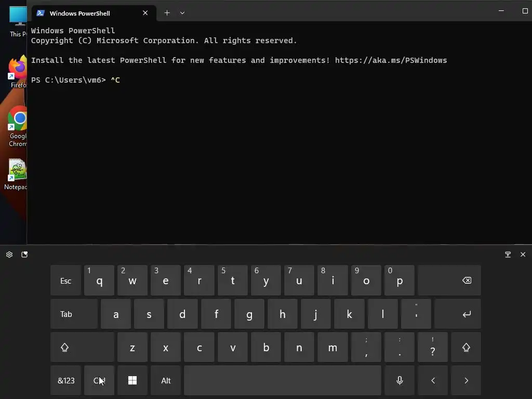This screenshot has height=399, width=532.
Task: Toggle the Alt modifier key
Action: coord(166,380)
